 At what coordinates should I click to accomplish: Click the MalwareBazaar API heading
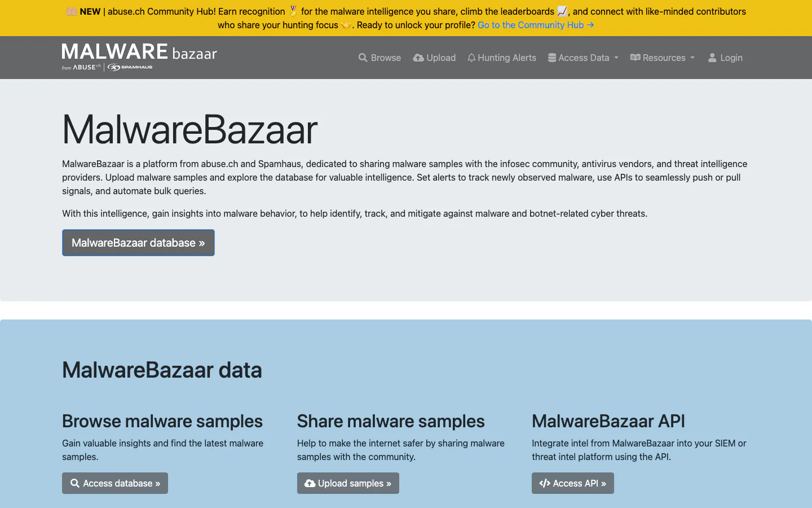click(608, 421)
